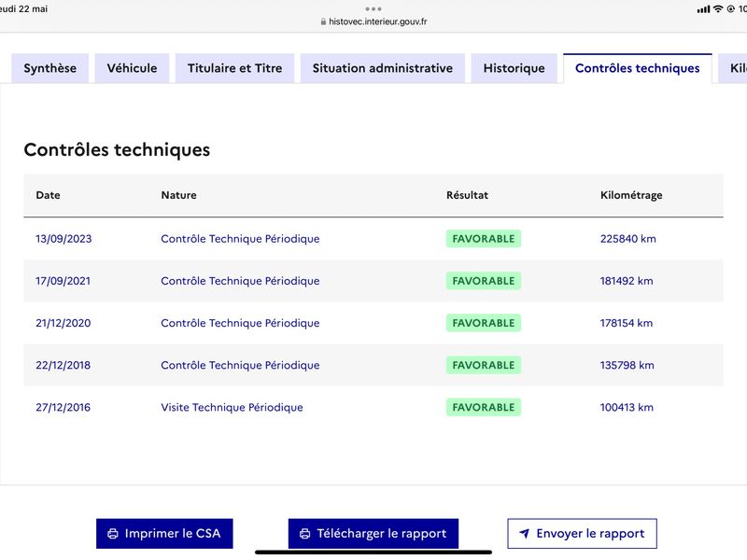The height and width of the screenshot is (560, 747).
Task: Switch to the Véhicule tab
Action: [132, 68]
